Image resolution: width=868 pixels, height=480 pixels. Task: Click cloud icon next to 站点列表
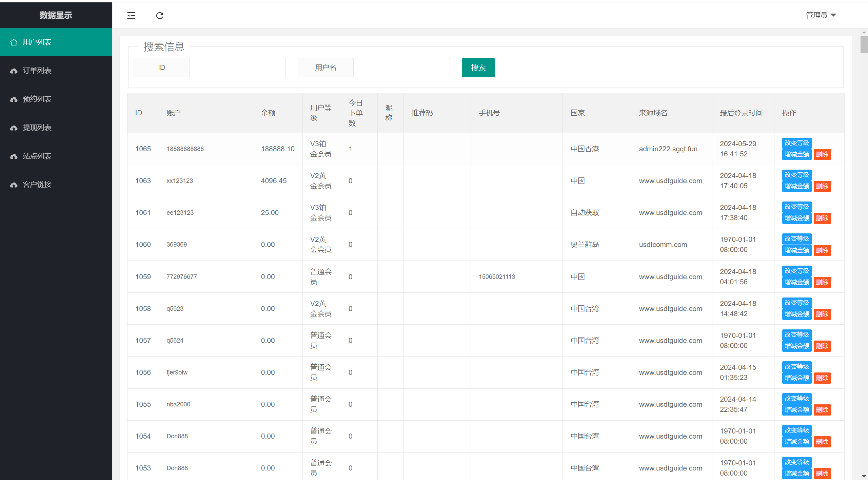pyautogui.click(x=14, y=156)
